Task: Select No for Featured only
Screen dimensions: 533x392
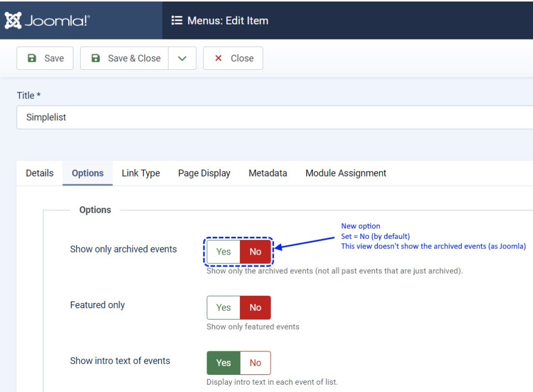Action: [255, 308]
